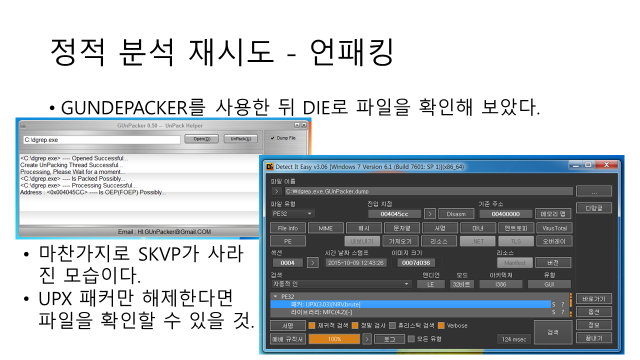640x360 pixels.
Task: Click the arrow button beside the file name field
Action: pyautogui.click(x=277, y=191)
